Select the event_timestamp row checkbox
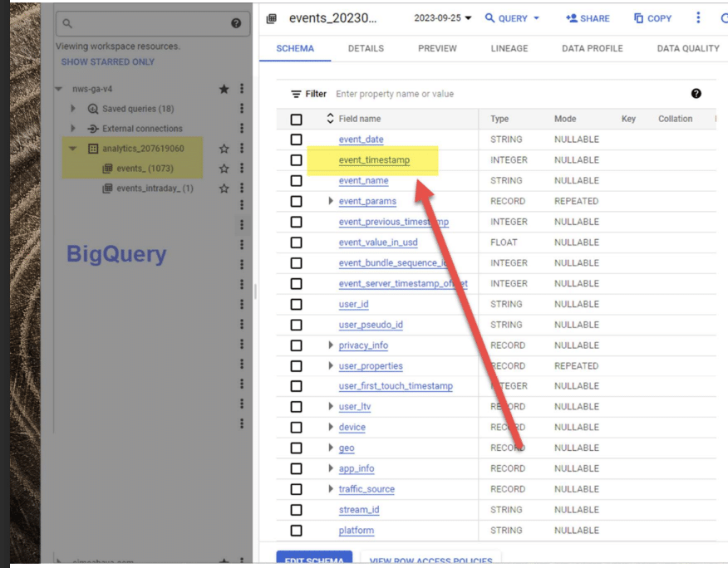 296,160
